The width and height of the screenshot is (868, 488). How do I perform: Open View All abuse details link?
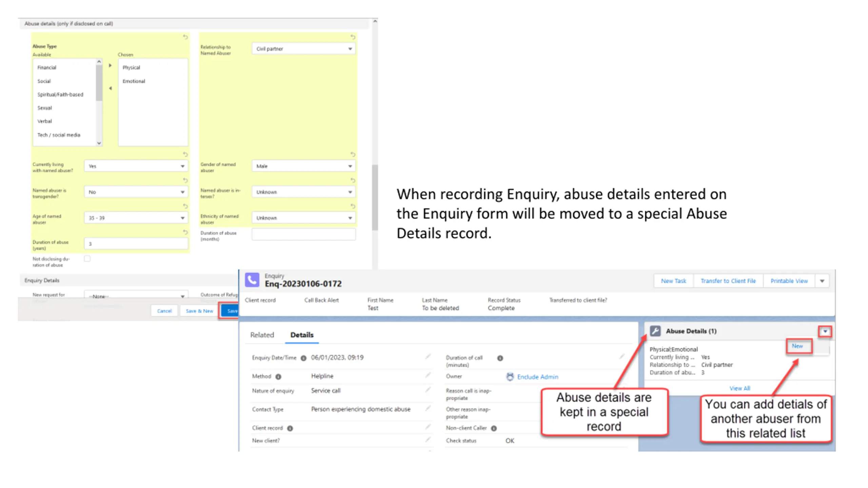pos(740,388)
